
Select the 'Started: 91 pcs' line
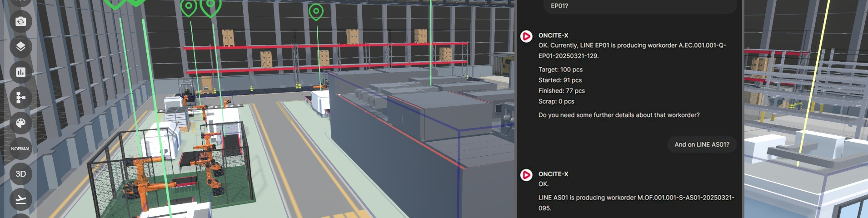tap(560, 80)
